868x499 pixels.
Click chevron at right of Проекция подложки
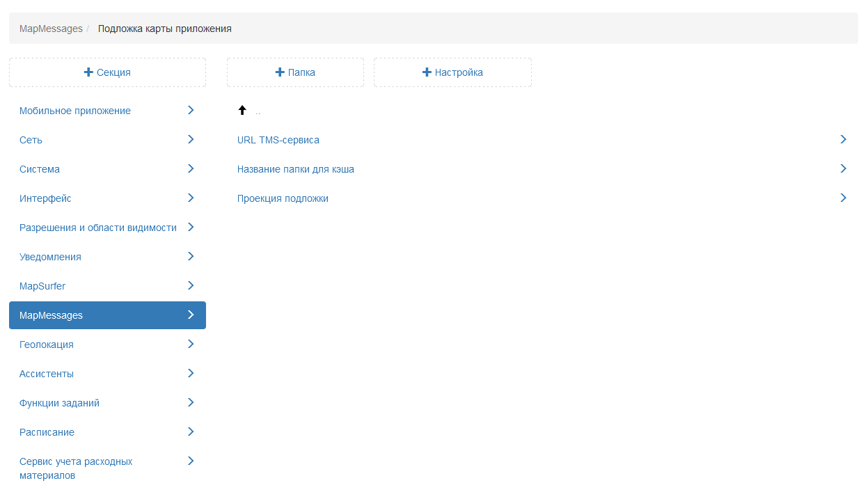(x=843, y=198)
